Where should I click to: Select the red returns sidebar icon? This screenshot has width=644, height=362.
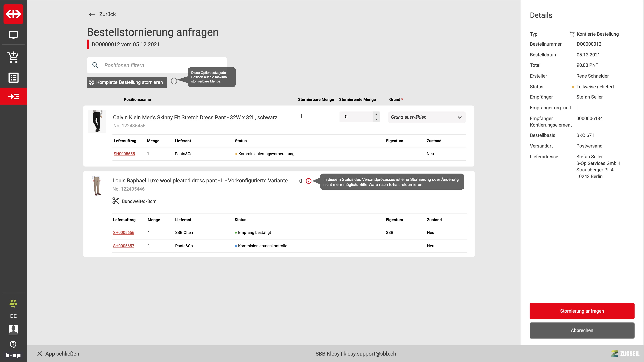pos(13,96)
